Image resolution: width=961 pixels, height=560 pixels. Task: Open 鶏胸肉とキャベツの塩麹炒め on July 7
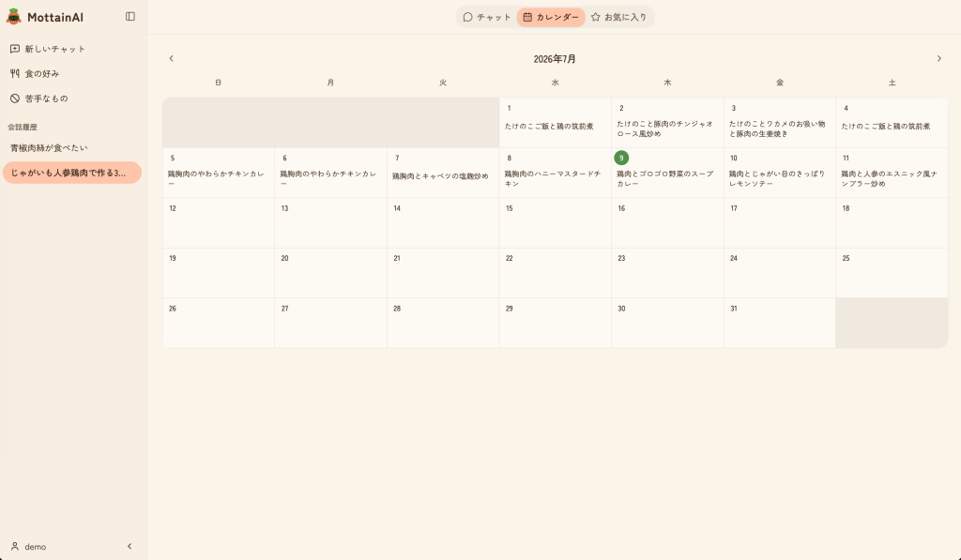click(440, 176)
